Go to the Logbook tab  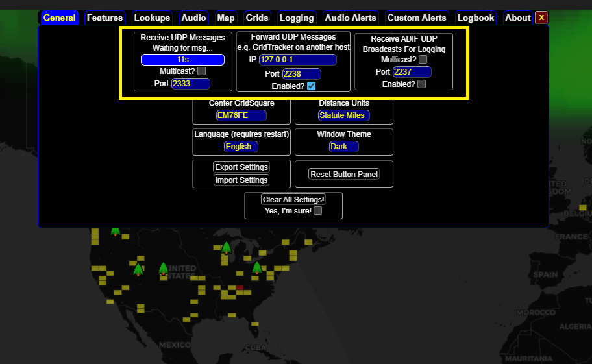(x=476, y=18)
